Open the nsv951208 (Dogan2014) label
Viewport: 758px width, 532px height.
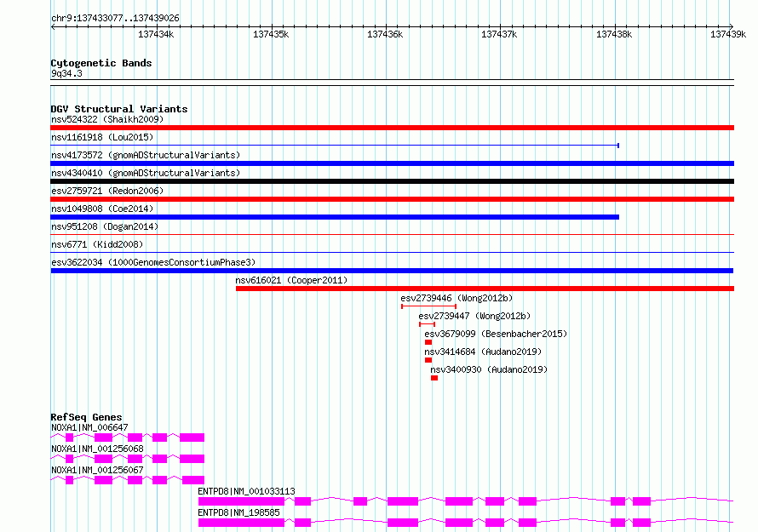[105, 226]
